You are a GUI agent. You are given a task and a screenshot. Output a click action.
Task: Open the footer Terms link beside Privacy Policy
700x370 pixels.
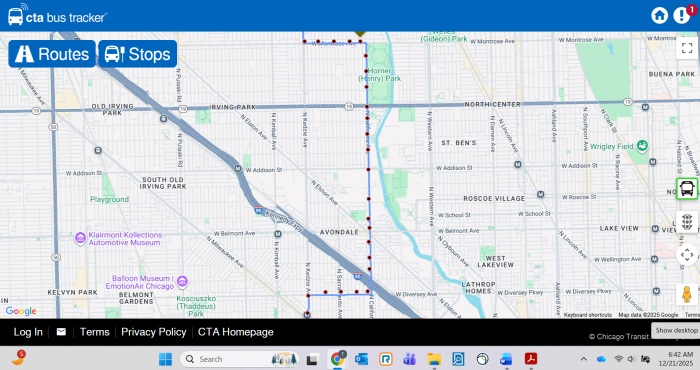[94, 332]
